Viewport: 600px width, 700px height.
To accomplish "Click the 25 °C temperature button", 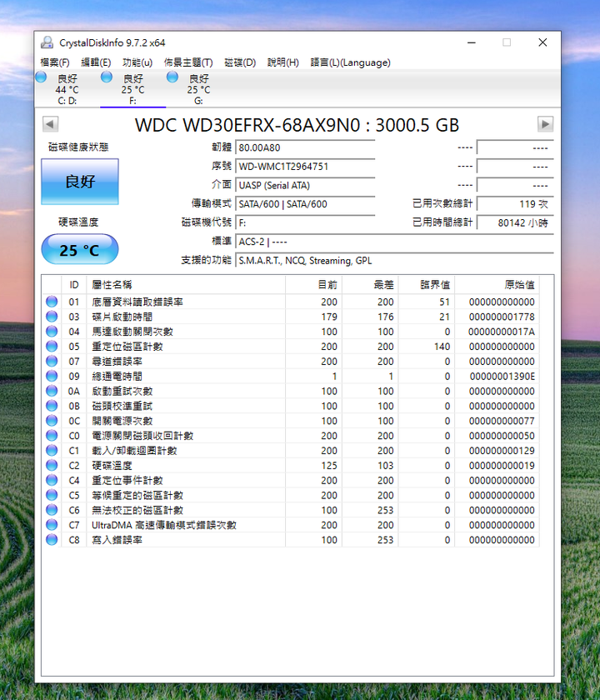I will pos(80,250).
